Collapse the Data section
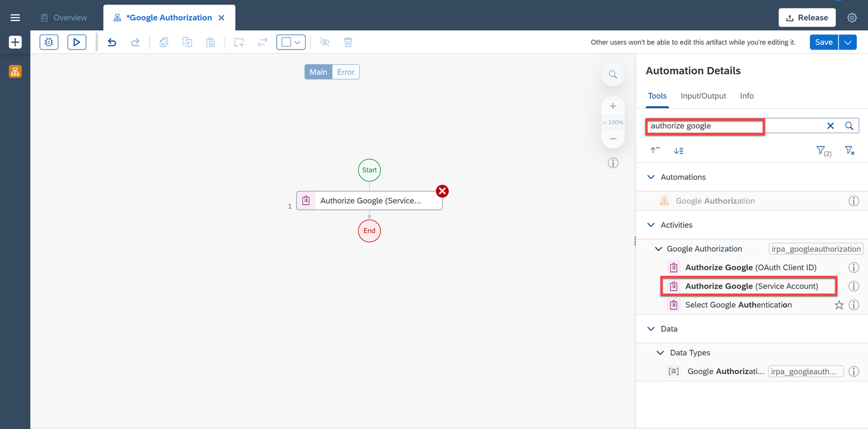The width and height of the screenshot is (868, 429). pyautogui.click(x=650, y=329)
